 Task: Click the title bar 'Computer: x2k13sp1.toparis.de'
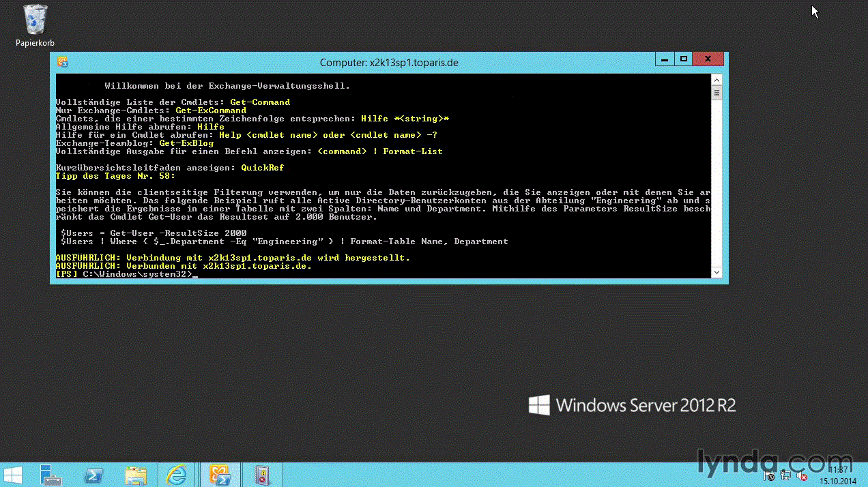coord(389,63)
